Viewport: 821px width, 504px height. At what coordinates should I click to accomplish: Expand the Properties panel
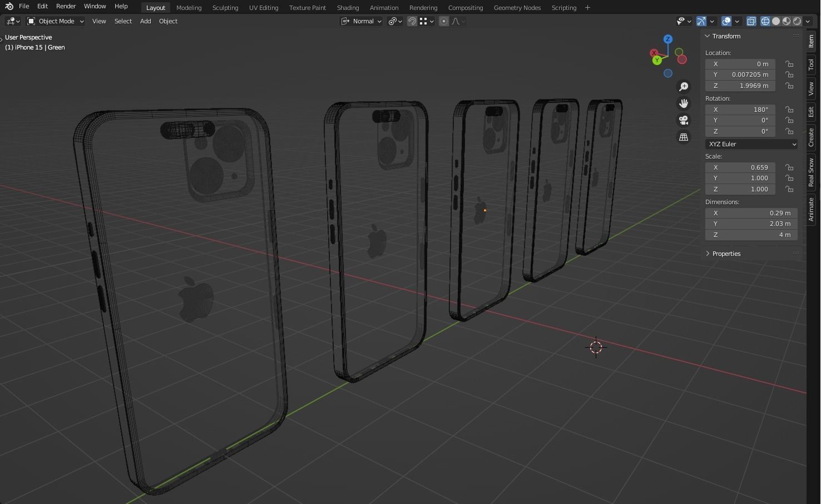point(708,253)
